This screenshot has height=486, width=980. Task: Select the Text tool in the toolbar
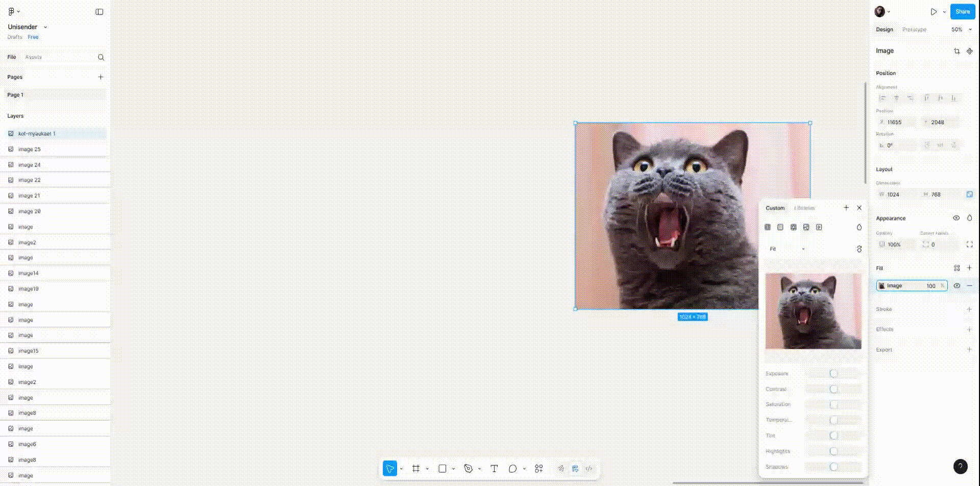[x=494, y=469]
